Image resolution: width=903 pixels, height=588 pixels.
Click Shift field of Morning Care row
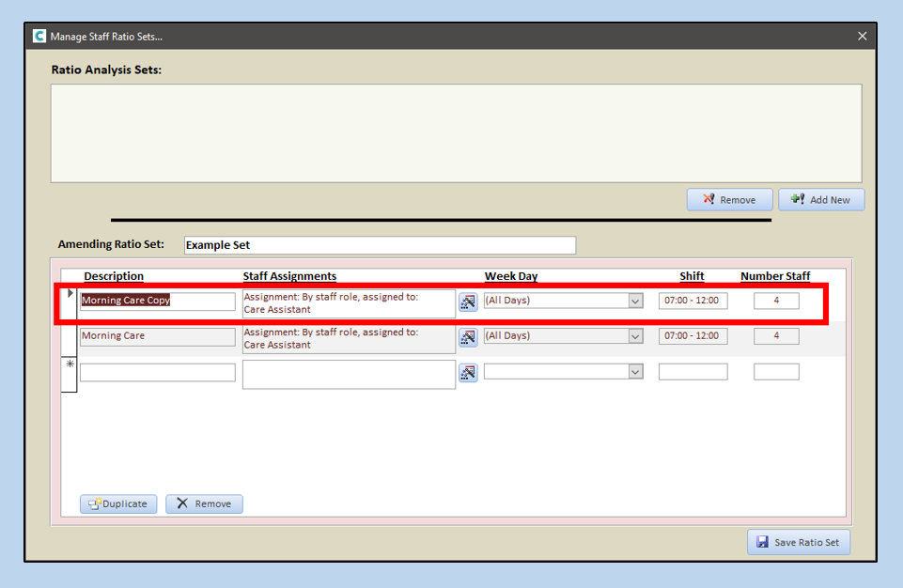693,336
